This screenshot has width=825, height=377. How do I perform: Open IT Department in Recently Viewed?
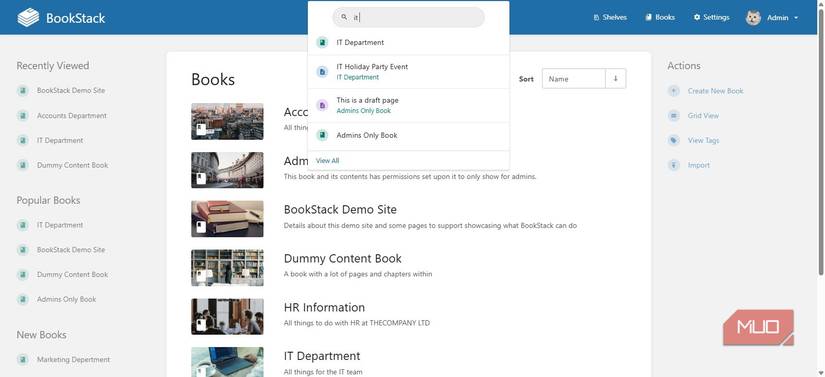pos(60,140)
